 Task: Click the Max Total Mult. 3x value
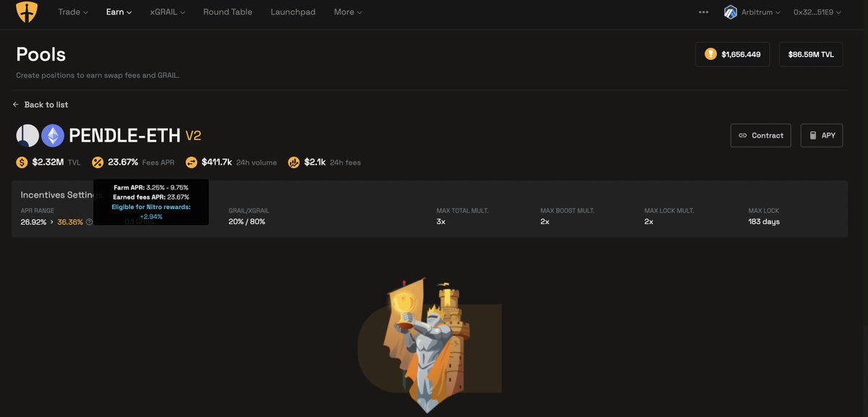click(441, 222)
